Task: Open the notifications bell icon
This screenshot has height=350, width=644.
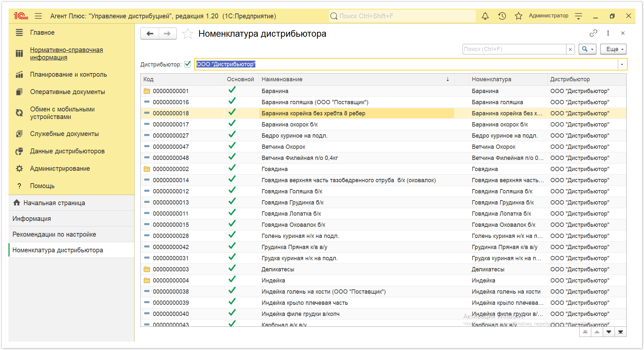Action: click(485, 16)
